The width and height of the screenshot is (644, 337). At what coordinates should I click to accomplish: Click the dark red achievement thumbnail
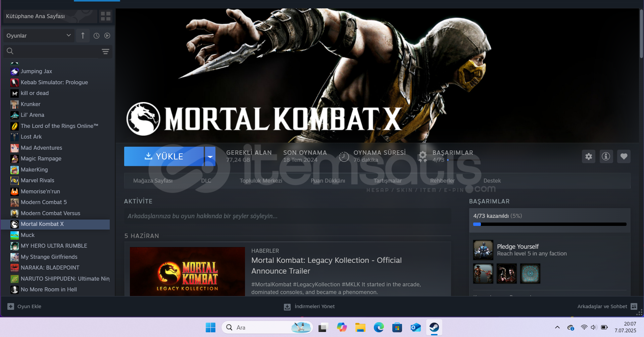pyautogui.click(x=507, y=274)
